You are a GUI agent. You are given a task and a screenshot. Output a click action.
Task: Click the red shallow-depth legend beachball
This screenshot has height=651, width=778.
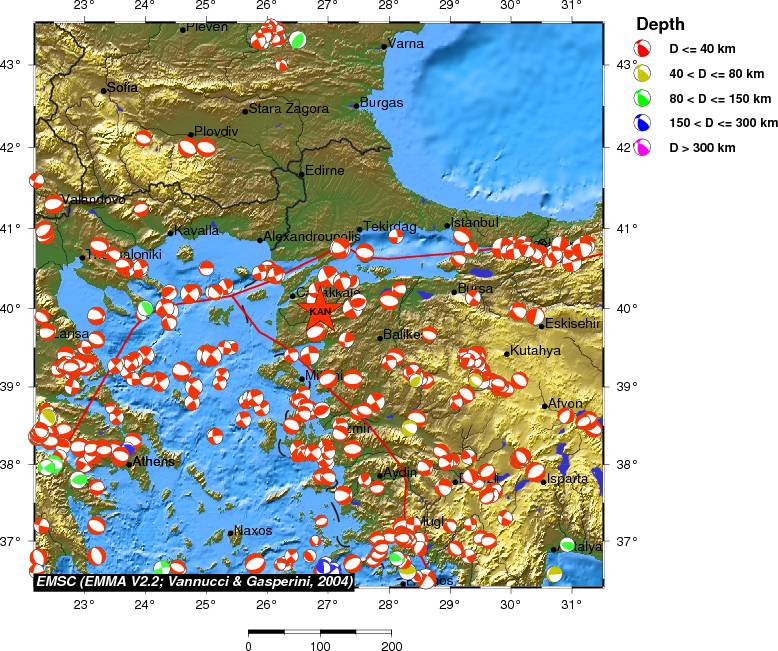pyautogui.click(x=644, y=48)
